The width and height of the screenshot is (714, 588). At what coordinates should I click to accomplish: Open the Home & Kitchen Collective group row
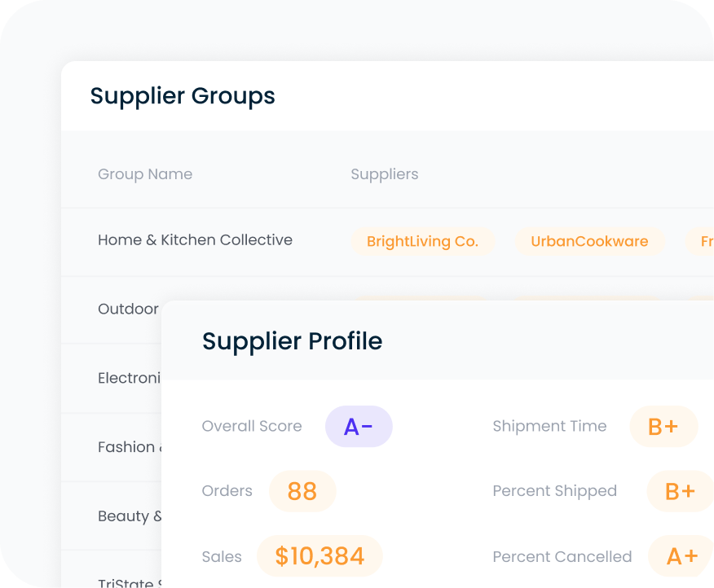[x=195, y=239]
